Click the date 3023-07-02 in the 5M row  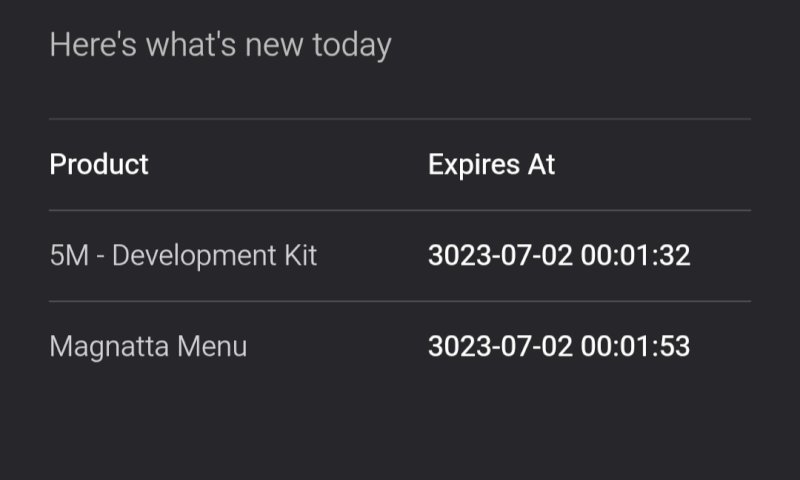pyautogui.click(x=500, y=255)
